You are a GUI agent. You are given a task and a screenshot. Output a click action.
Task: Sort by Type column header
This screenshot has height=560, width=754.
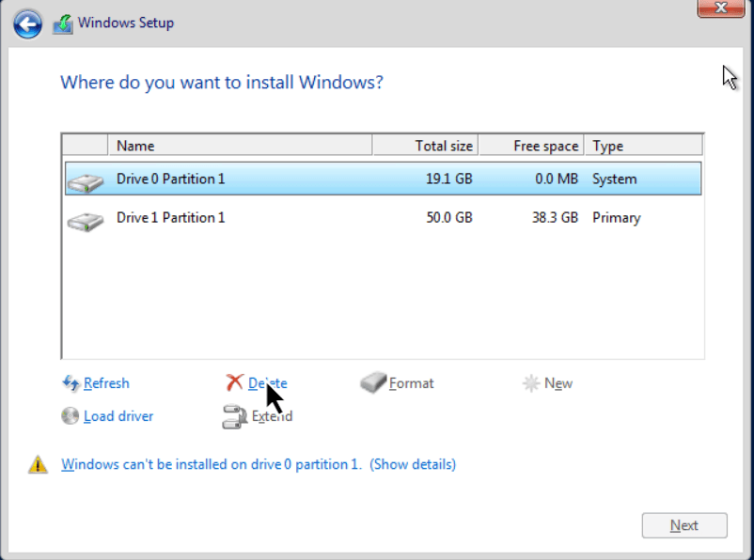click(x=644, y=146)
